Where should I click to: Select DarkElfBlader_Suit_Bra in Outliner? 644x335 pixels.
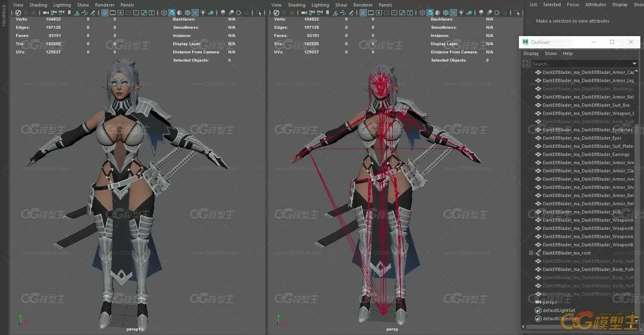[586, 105]
